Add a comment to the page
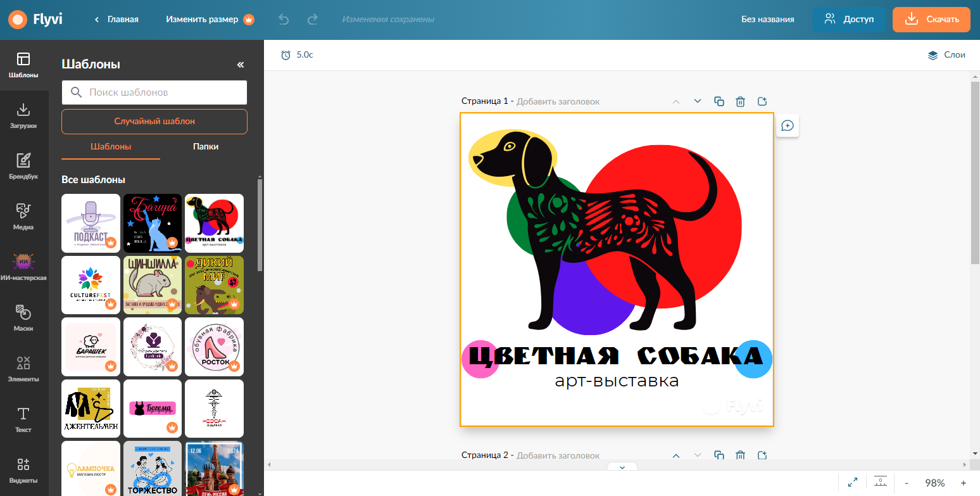This screenshot has height=496, width=980. click(788, 126)
